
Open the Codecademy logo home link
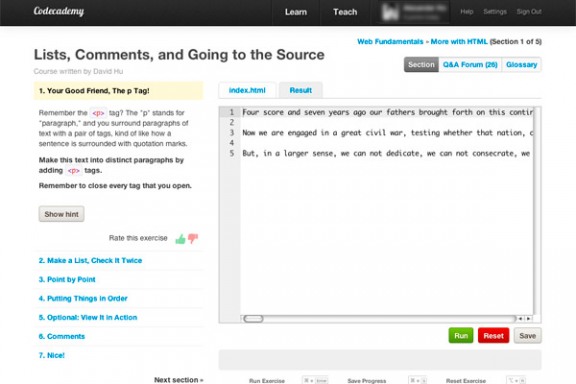tap(59, 11)
